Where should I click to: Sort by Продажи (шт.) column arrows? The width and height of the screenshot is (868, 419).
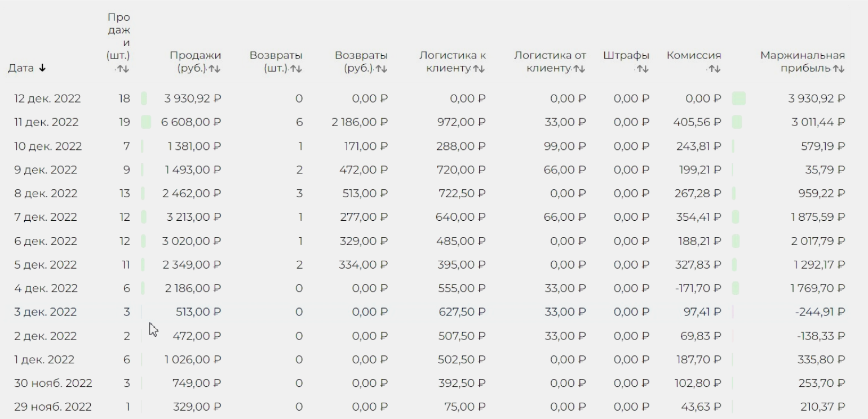pos(123,69)
